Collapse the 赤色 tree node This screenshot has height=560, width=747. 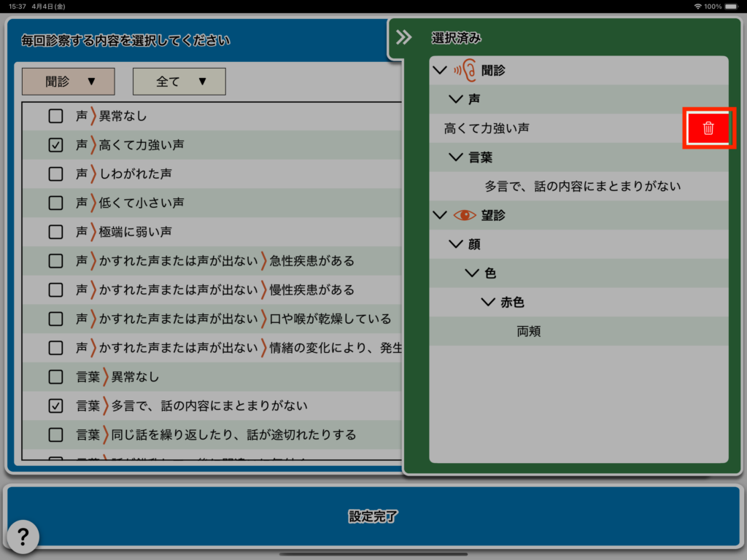tap(488, 303)
